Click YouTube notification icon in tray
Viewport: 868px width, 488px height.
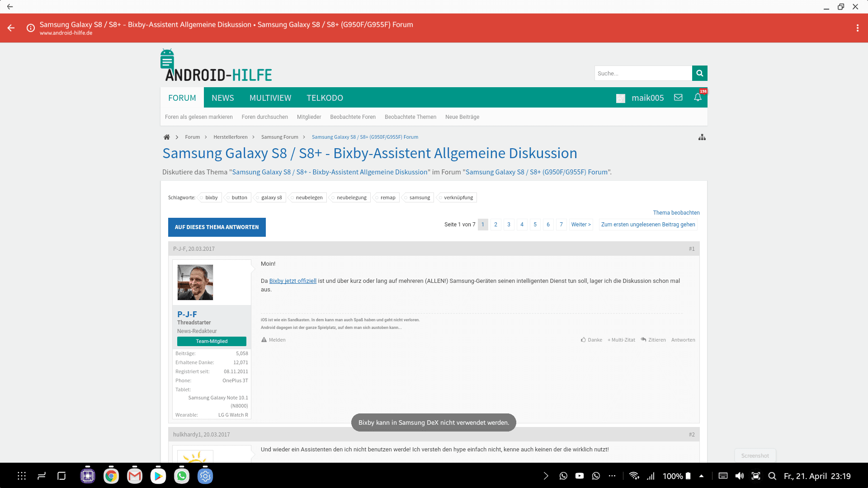coord(580,476)
